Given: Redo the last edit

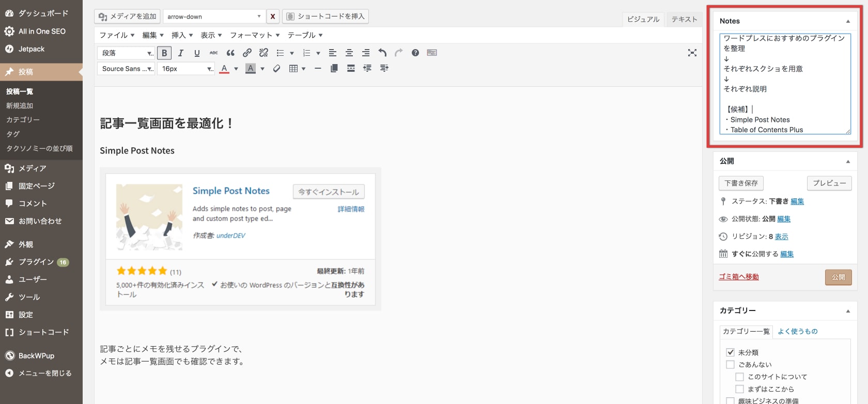Looking at the screenshot, I should [x=398, y=53].
